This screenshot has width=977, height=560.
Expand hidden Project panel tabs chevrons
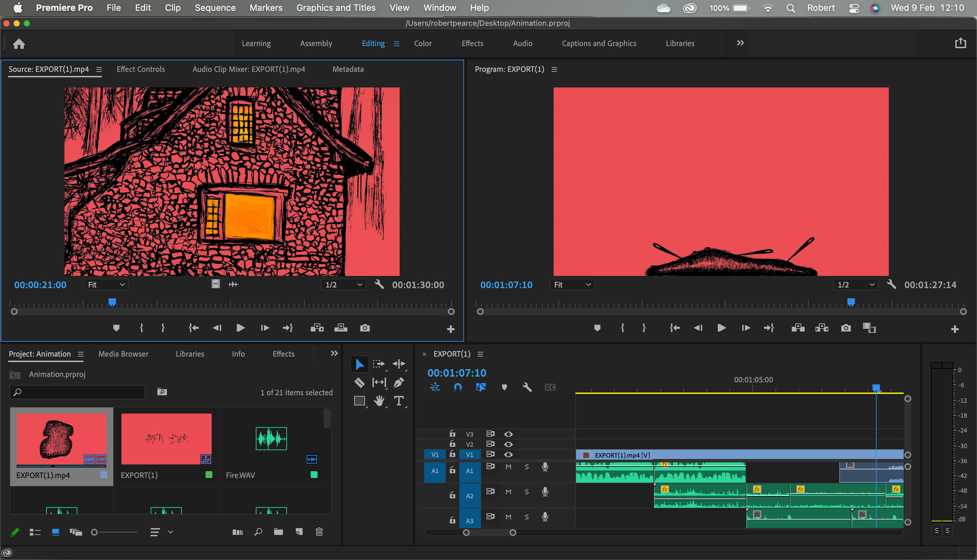tap(334, 354)
